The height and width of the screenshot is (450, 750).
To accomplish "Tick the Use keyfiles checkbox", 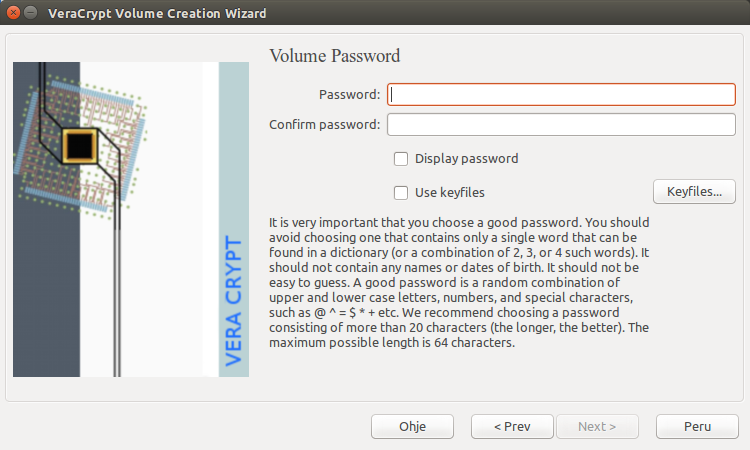I will point(401,192).
